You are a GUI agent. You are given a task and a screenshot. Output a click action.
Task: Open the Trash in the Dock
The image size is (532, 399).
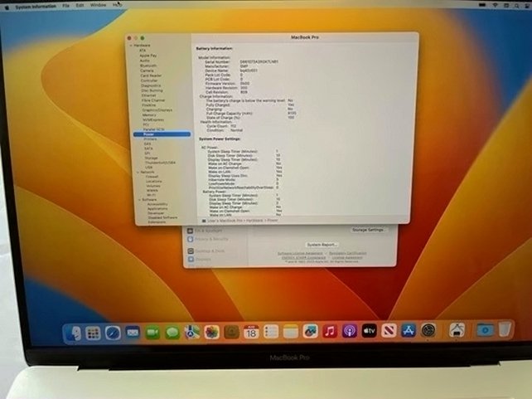pos(505,328)
